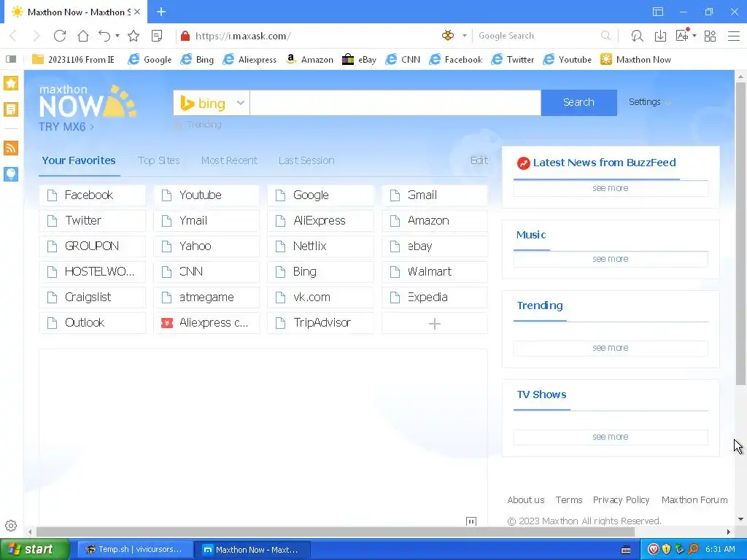Viewport: 747px width, 560px height.
Task: Open the Aliexpress c... favorite tile
Action: [206, 323]
